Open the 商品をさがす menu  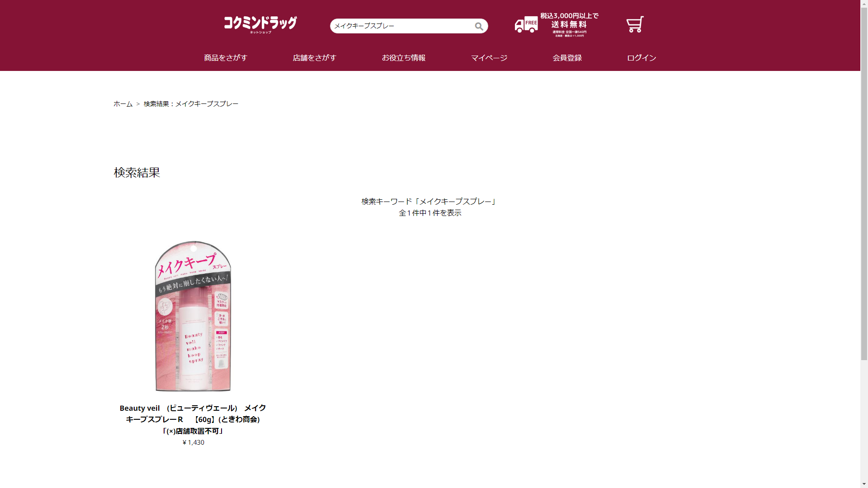[226, 58]
